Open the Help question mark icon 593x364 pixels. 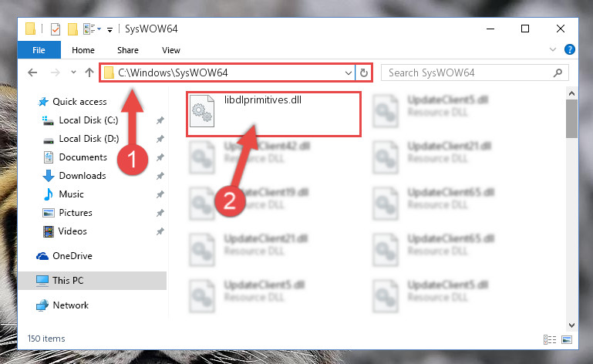(x=569, y=49)
